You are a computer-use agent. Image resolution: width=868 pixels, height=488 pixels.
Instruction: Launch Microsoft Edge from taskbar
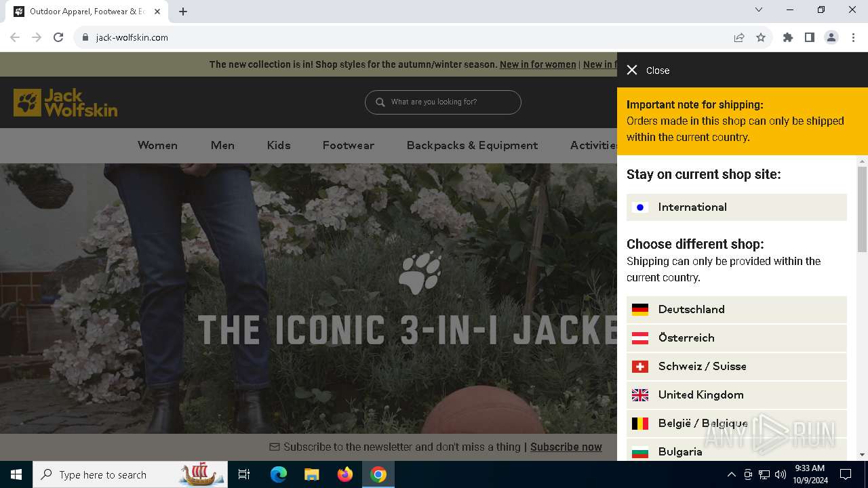tap(279, 474)
